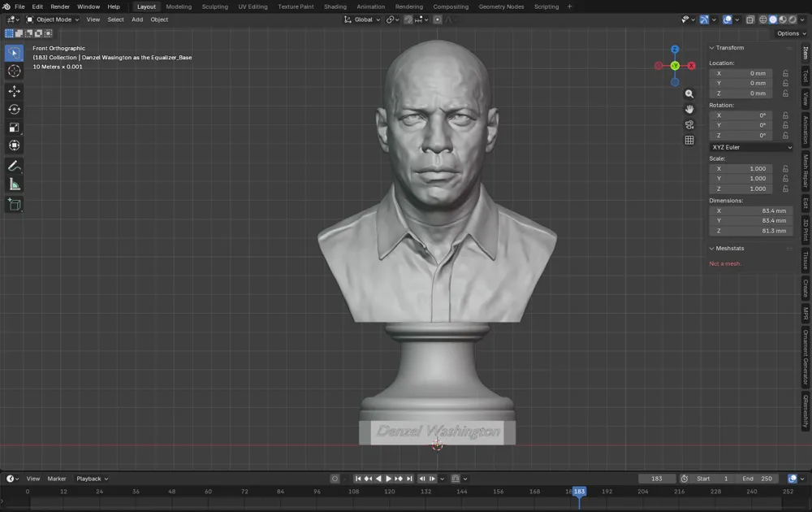This screenshot has width=812, height=512.
Task: Toggle Rotation Z lock
Action: 785,136
